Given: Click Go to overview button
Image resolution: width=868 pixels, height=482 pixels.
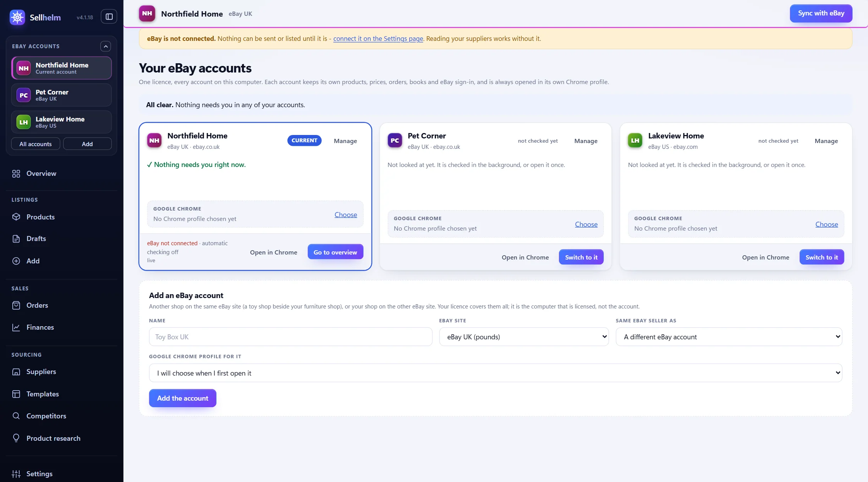Looking at the screenshot, I should click(335, 252).
